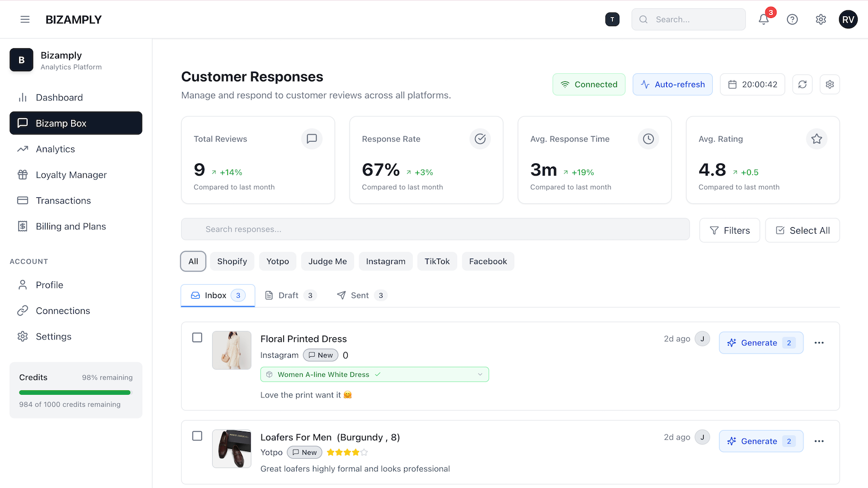Image resolution: width=868 pixels, height=488 pixels.
Task: Select the Analytics sidebar icon
Action: point(22,149)
